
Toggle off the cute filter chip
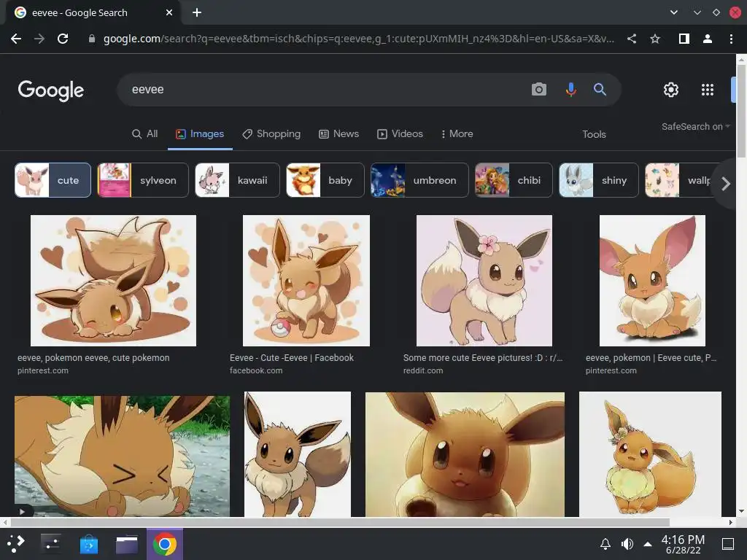(x=53, y=180)
